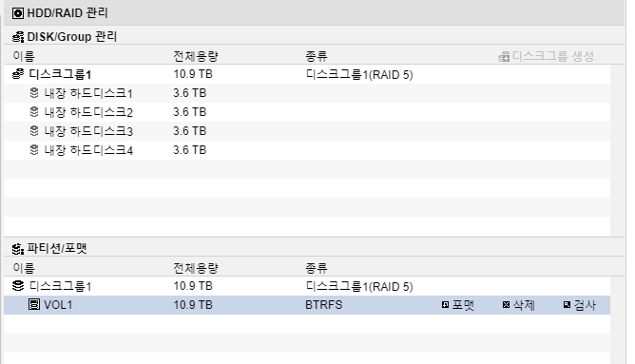Click the bold 디스크그룹1 group icon

(18, 74)
